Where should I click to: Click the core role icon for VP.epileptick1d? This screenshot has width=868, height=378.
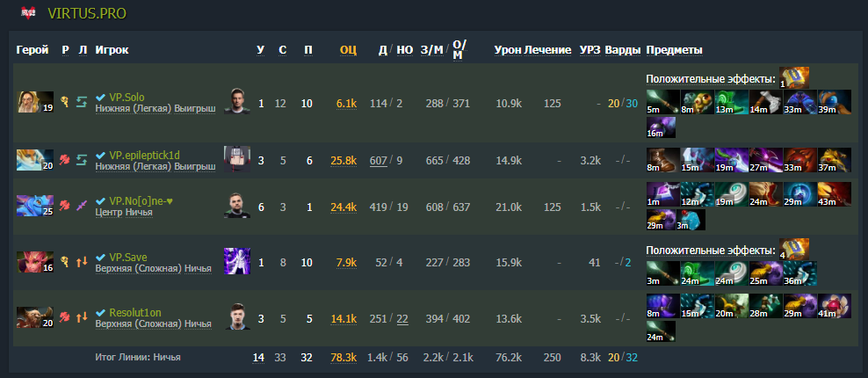click(x=65, y=160)
